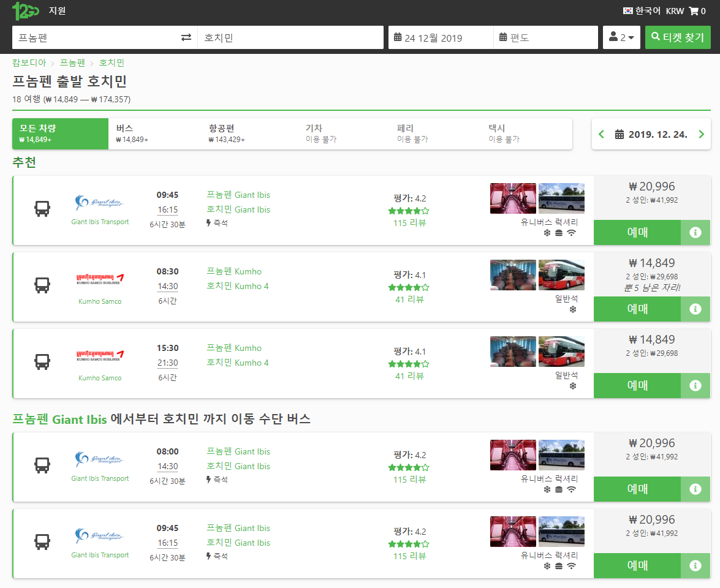Click the Korean flag language icon
Image resolution: width=720 pixels, height=588 pixels.
[x=627, y=10]
